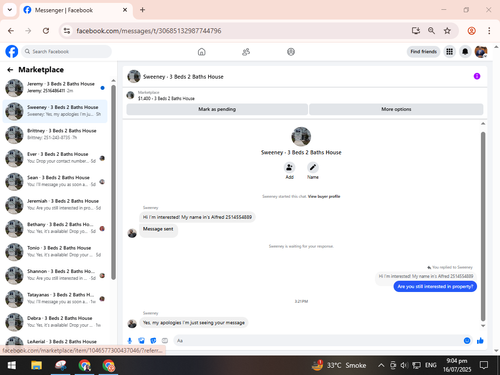500x375 pixels.
Task: Open Tatayanas's conversation
Action: tap(55, 299)
